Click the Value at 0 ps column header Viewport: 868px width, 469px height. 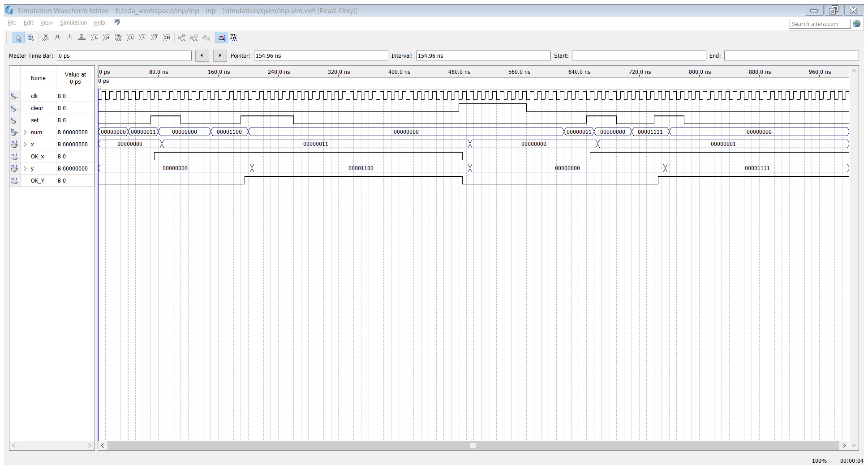pos(75,78)
